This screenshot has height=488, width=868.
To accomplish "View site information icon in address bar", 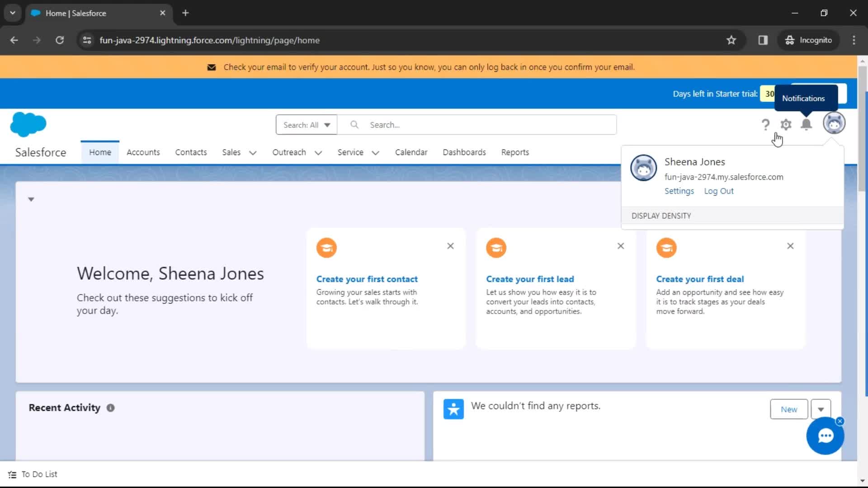I will click(87, 40).
